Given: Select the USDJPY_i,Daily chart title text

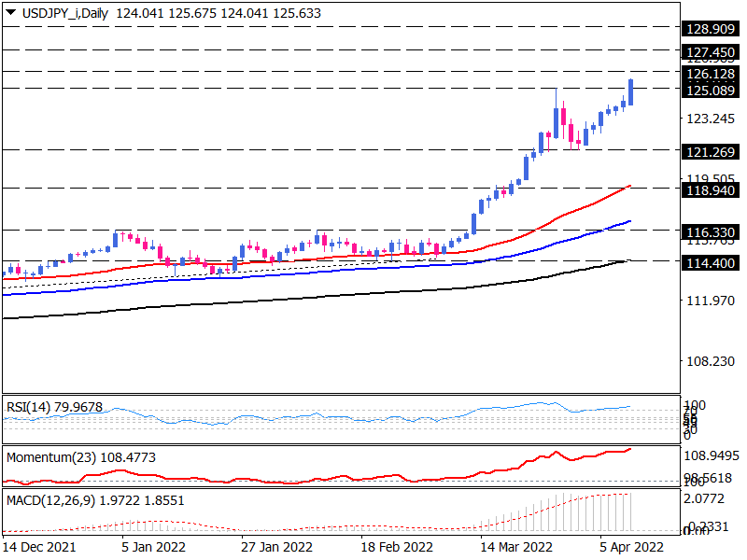Looking at the screenshot, I should (65, 13).
